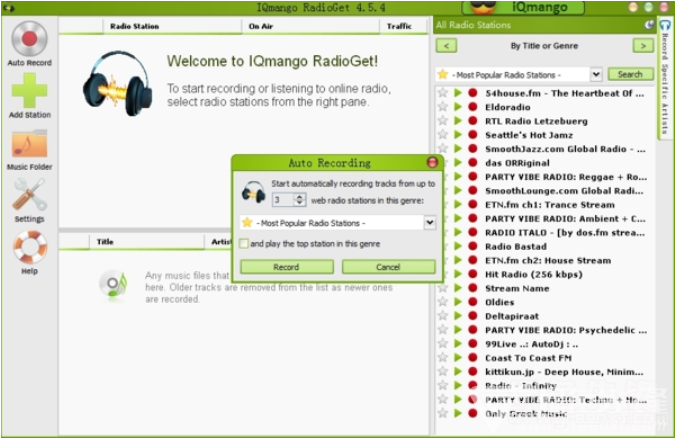
Task: Star kittikun.jp Deep House as favorite
Action: (x=443, y=372)
